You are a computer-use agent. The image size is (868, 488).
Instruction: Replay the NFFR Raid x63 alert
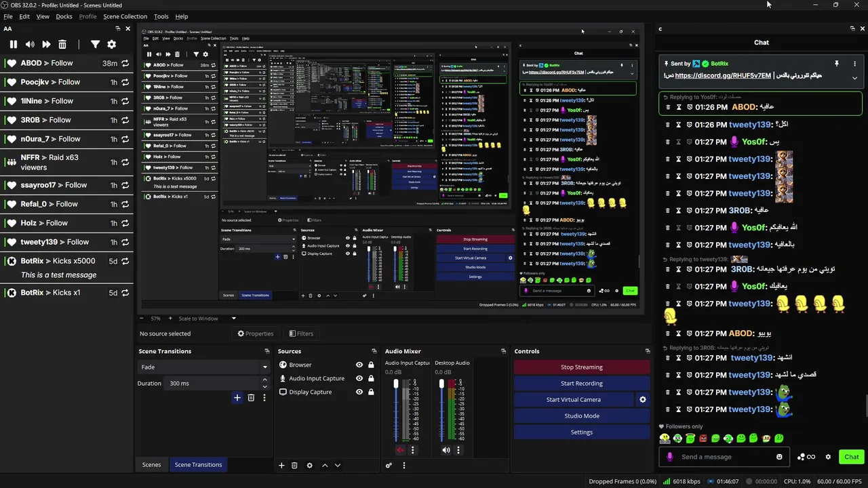(x=125, y=162)
